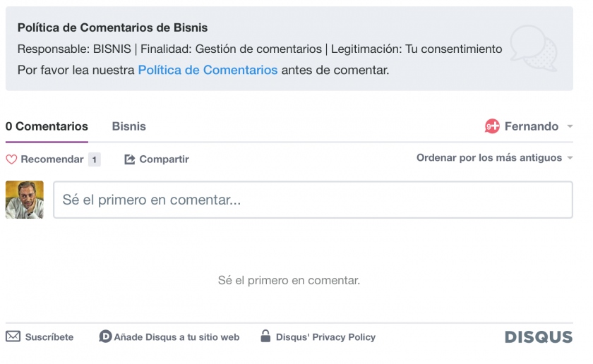
Task: Switch to the Bisnis tab
Action: [128, 127]
